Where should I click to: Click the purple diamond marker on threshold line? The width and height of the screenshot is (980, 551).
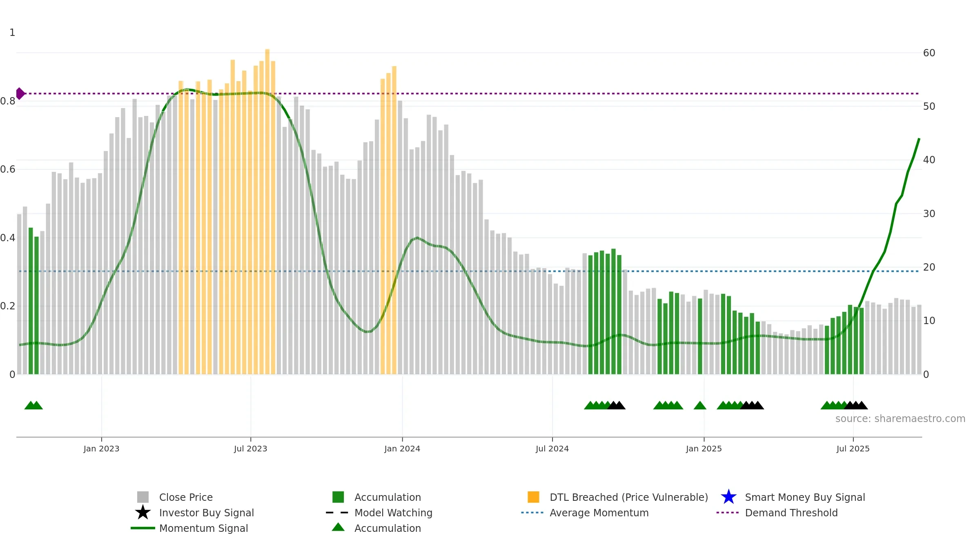point(20,93)
